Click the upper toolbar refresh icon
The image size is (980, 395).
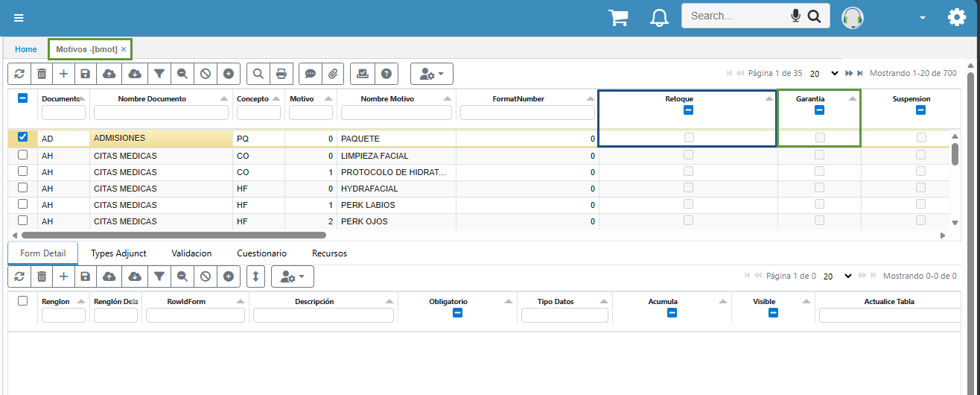click(19, 74)
